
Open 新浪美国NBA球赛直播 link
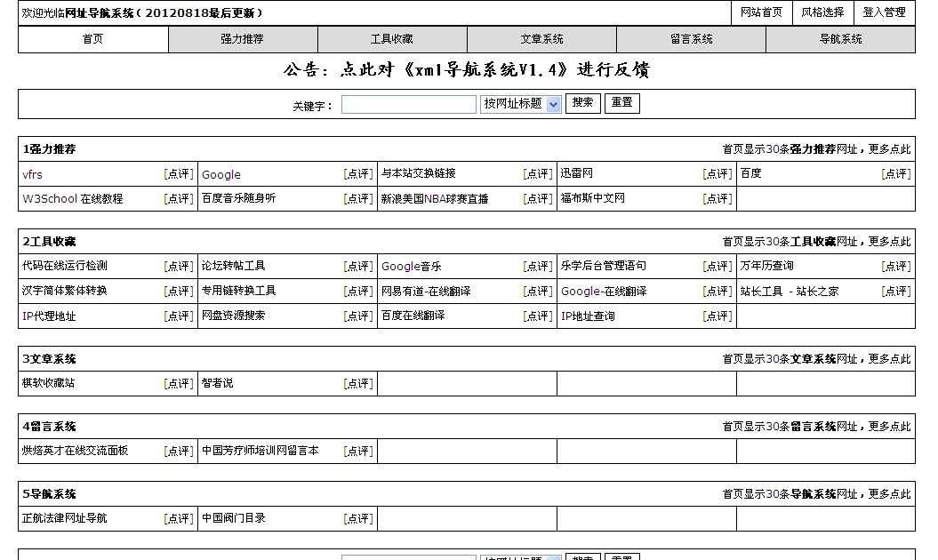(435, 198)
